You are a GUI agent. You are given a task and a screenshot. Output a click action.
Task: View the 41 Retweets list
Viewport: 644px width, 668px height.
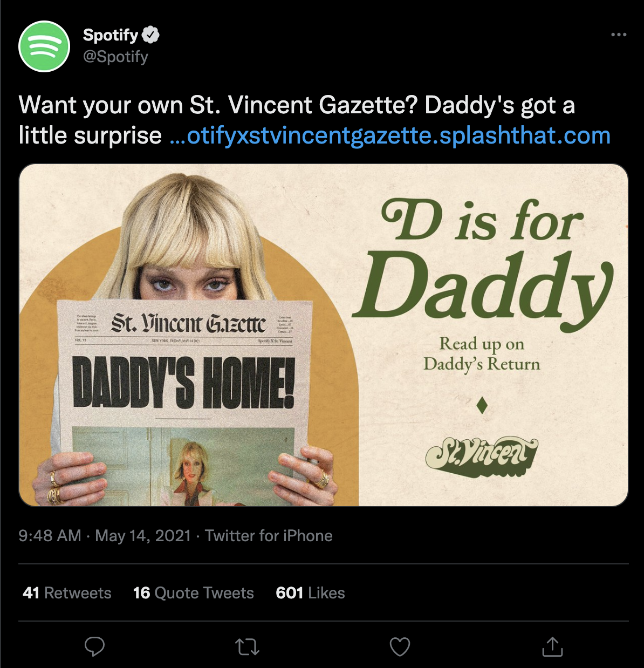pos(67,593)
